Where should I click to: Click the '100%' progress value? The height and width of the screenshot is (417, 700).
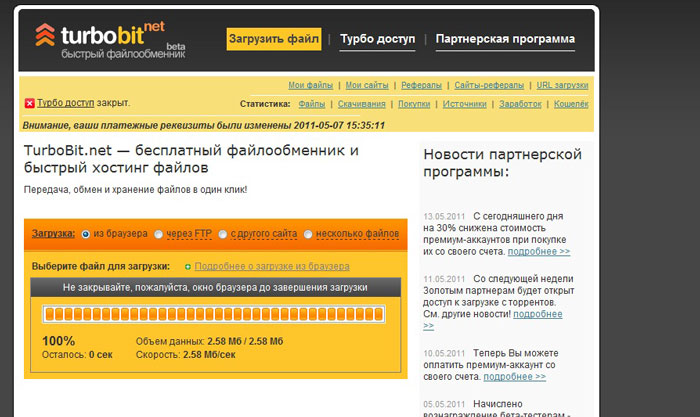coord(58,341)
